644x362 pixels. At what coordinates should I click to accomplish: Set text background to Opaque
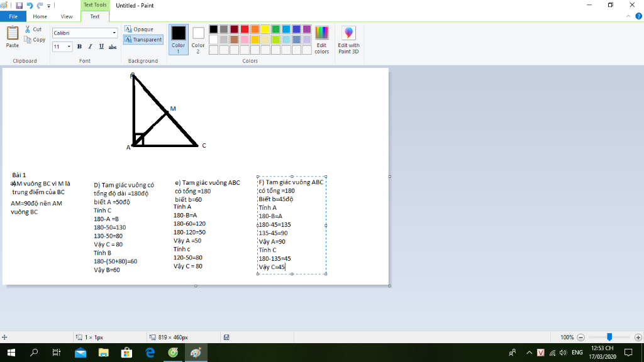point(139,29)
